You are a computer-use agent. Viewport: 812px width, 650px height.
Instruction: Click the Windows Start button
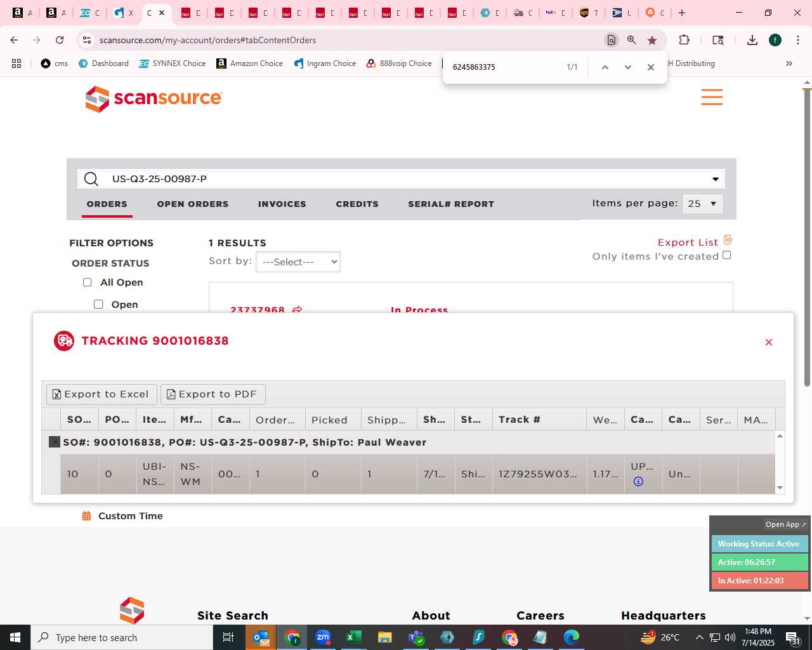(15, 637)
